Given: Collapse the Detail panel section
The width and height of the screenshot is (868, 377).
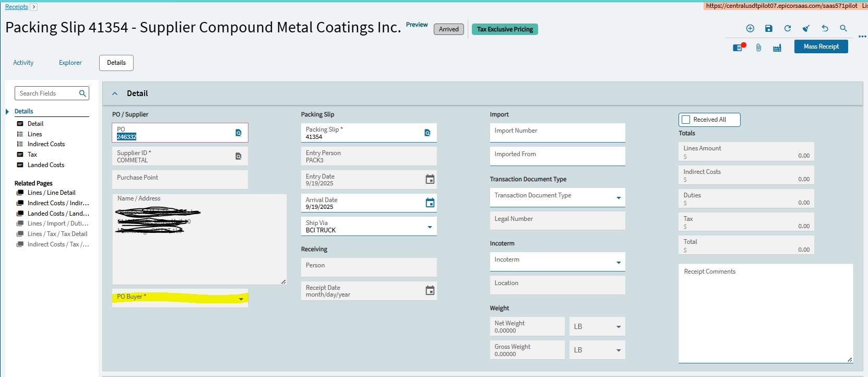Looking at the screenshot, I should 115,93.
